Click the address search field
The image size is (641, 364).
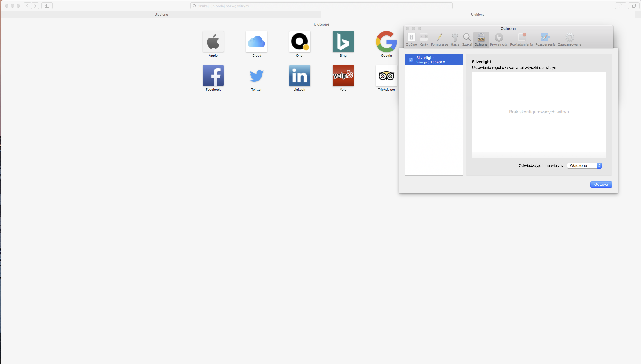click(321, 6)
